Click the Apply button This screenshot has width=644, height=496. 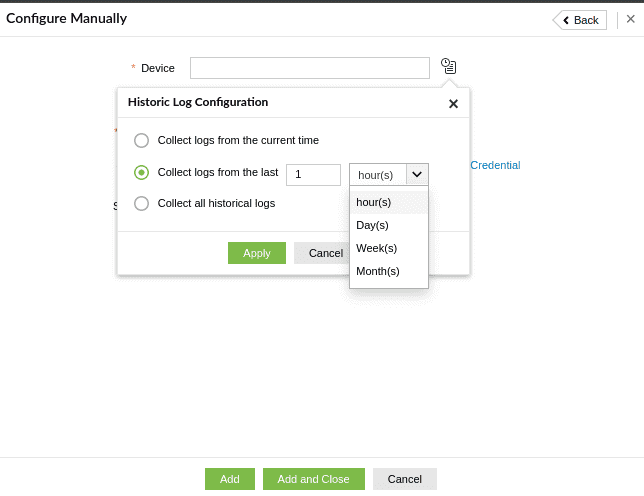pyautogui.click(x=257, y=253)
